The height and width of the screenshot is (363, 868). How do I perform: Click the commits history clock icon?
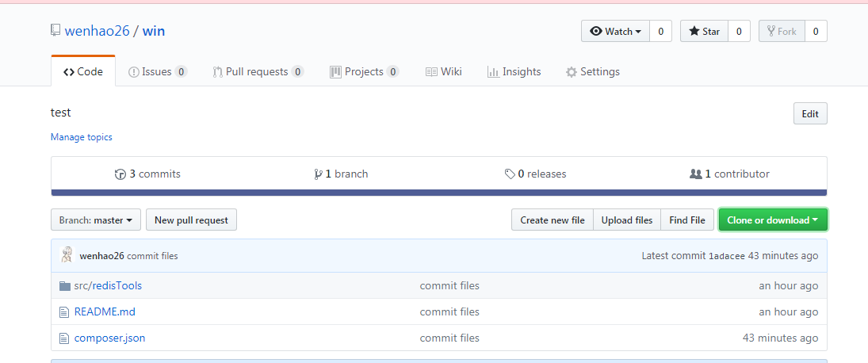[120, 174]
